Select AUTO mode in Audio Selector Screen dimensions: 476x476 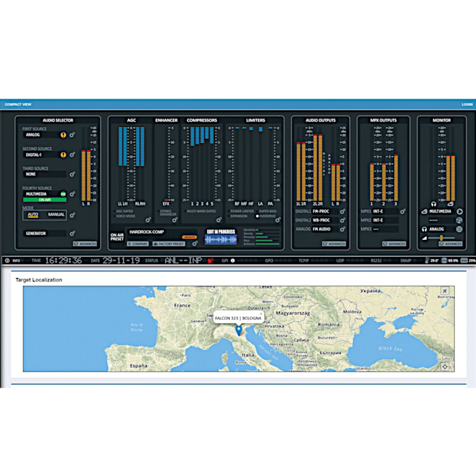[33, 215]
